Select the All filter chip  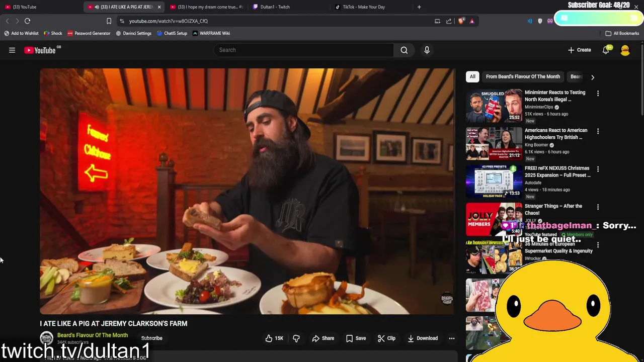[472, 76]
